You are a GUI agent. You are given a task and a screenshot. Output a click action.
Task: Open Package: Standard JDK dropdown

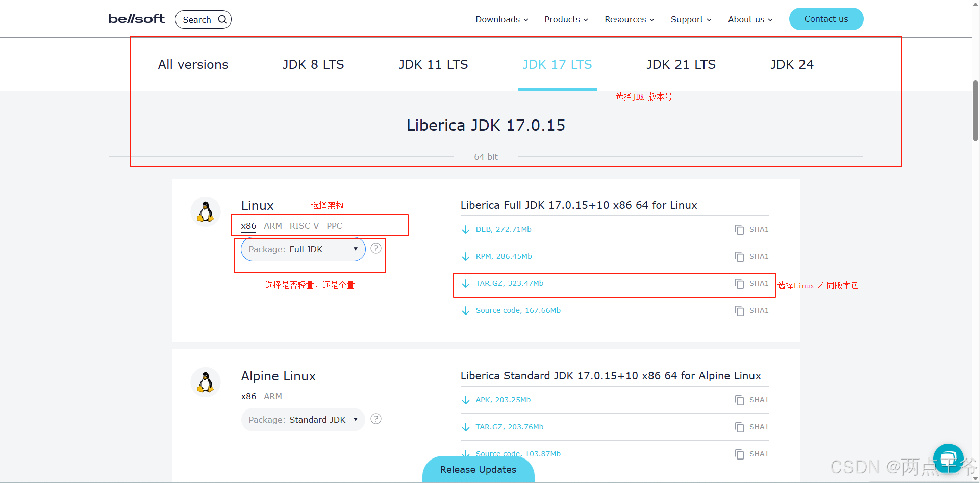303,420
